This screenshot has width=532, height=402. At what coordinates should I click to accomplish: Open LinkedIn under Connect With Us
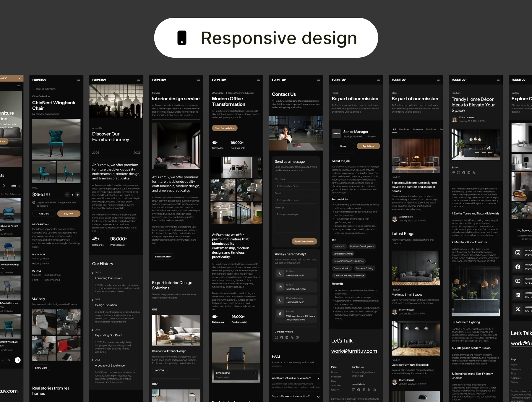287,338
